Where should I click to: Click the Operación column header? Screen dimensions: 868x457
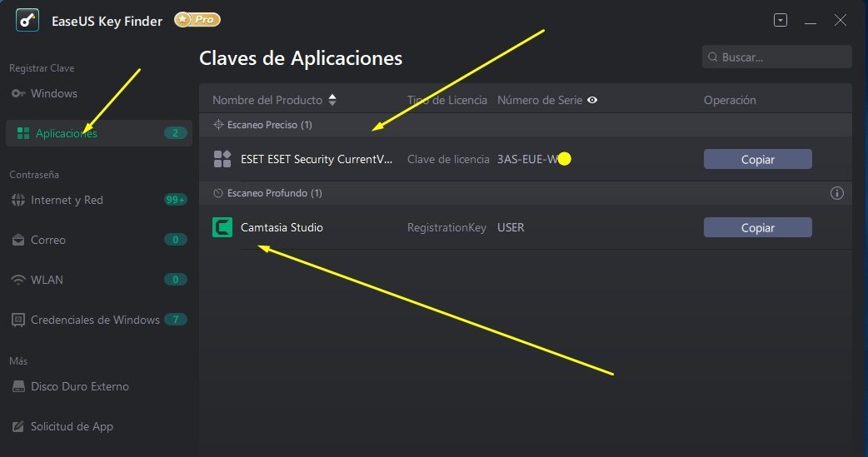(730, 100)
